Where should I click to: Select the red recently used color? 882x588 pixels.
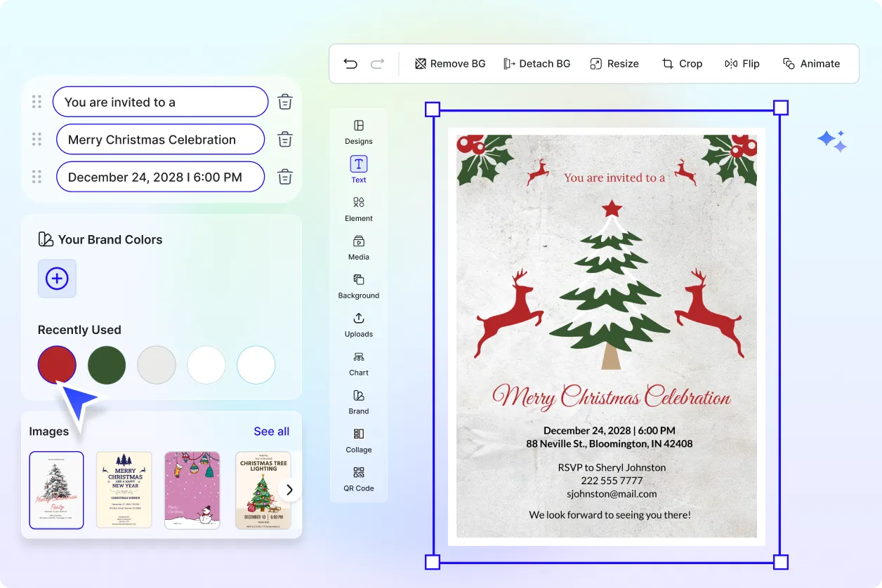(57, 365)
